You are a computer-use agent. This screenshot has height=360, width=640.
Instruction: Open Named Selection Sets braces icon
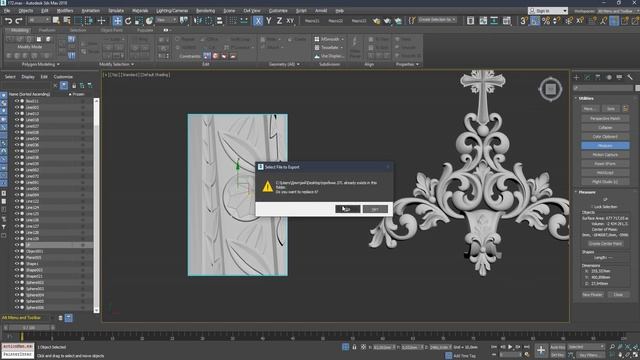click(411, 20)
